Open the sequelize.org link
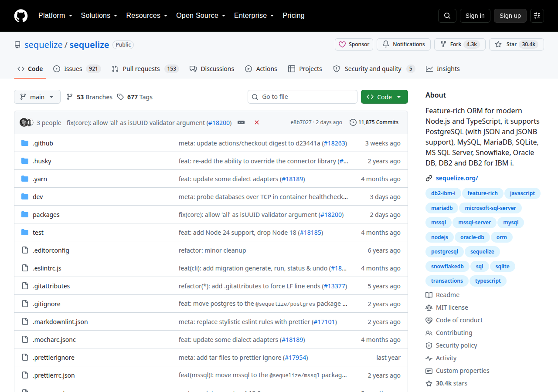Viewport: 558px width, 392px height. (457, 178)
